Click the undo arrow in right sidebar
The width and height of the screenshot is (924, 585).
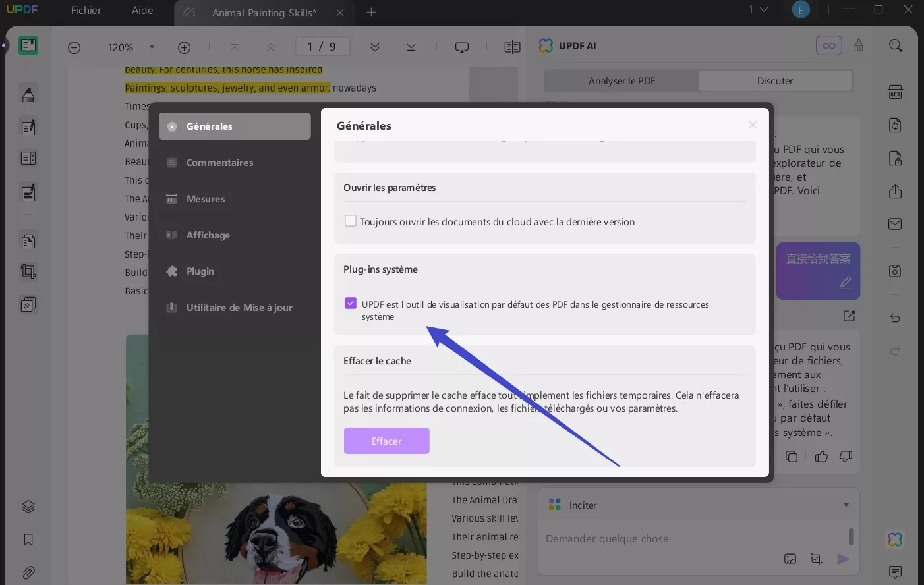click(x=895, y=318)
